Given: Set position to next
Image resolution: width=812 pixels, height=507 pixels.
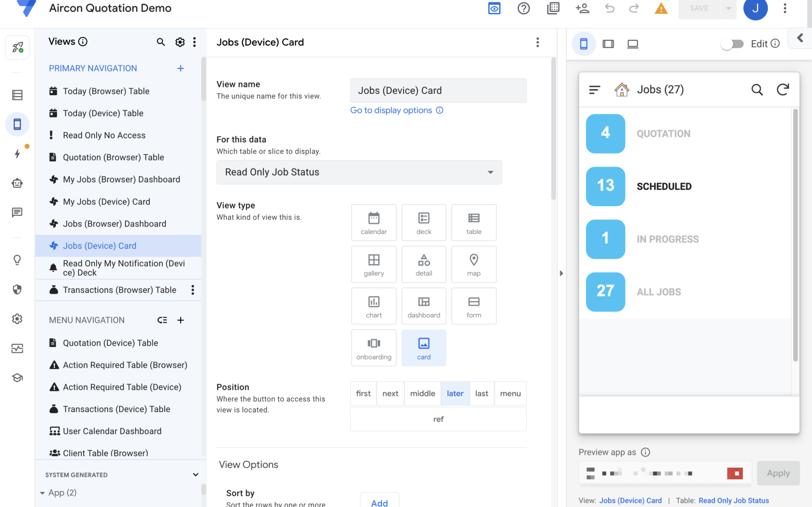Looking at the screenshot, I should 390,393.
